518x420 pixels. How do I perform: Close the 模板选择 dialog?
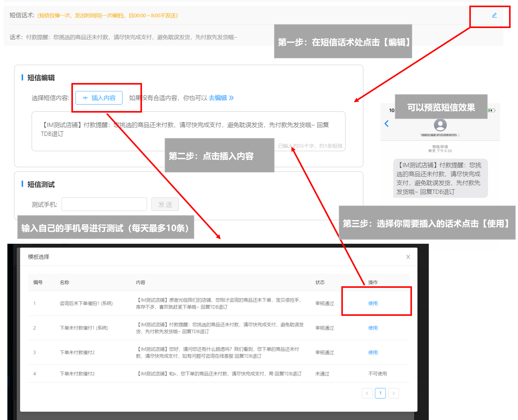pyautogui.click(x=408, y=257)
